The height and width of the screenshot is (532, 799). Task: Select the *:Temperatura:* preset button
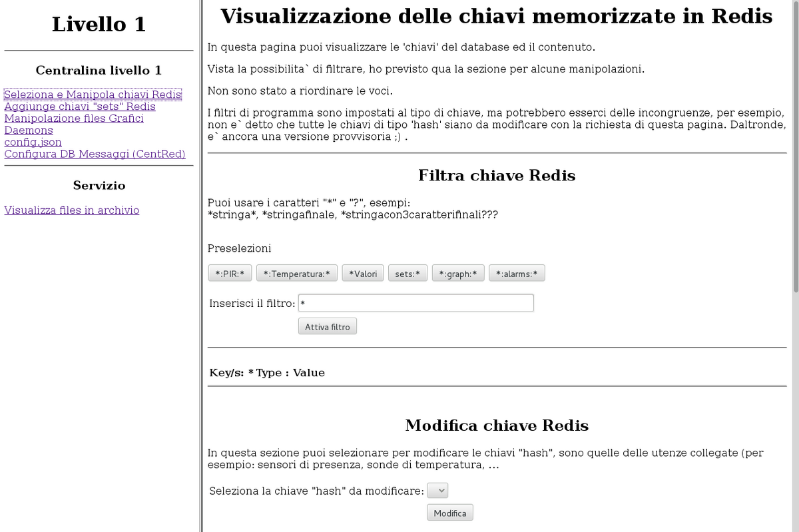click(296, 274)
